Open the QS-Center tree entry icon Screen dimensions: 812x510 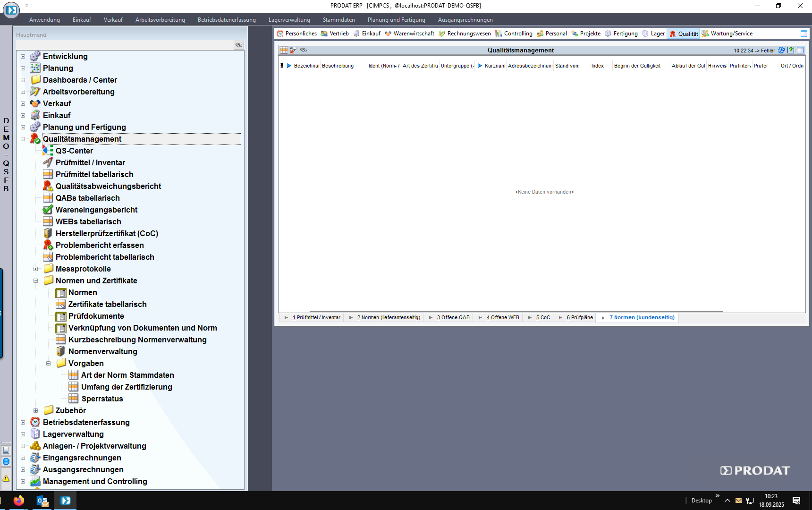[48, 151]
